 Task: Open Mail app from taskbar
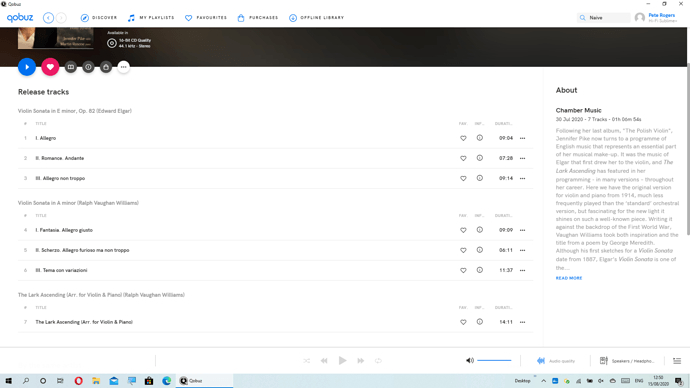coord(114,381)
